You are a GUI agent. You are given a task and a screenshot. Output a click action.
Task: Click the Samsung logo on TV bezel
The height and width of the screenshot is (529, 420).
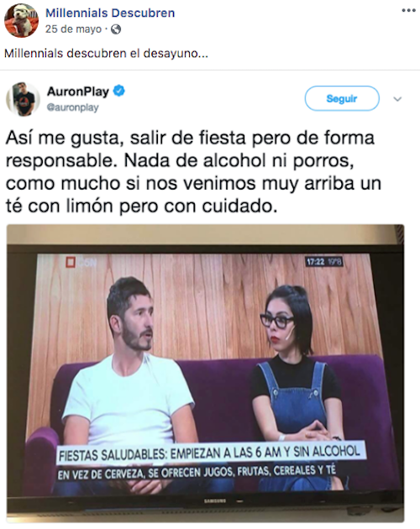point(215,501)
